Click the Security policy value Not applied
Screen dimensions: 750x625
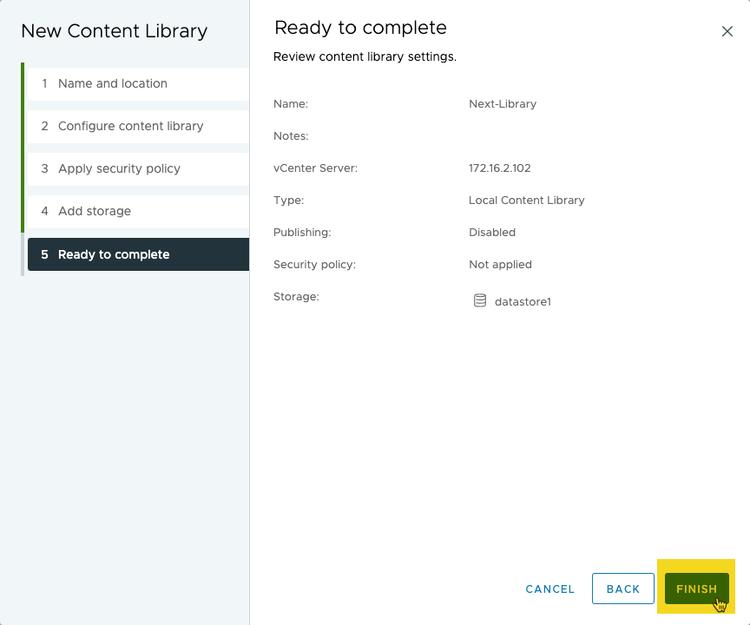point(500,265)
